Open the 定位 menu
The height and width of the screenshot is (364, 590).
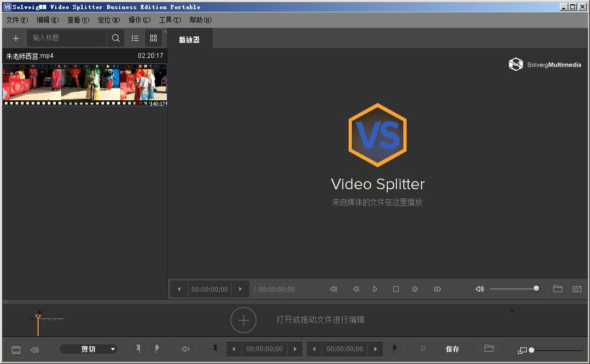coord(109,20)
